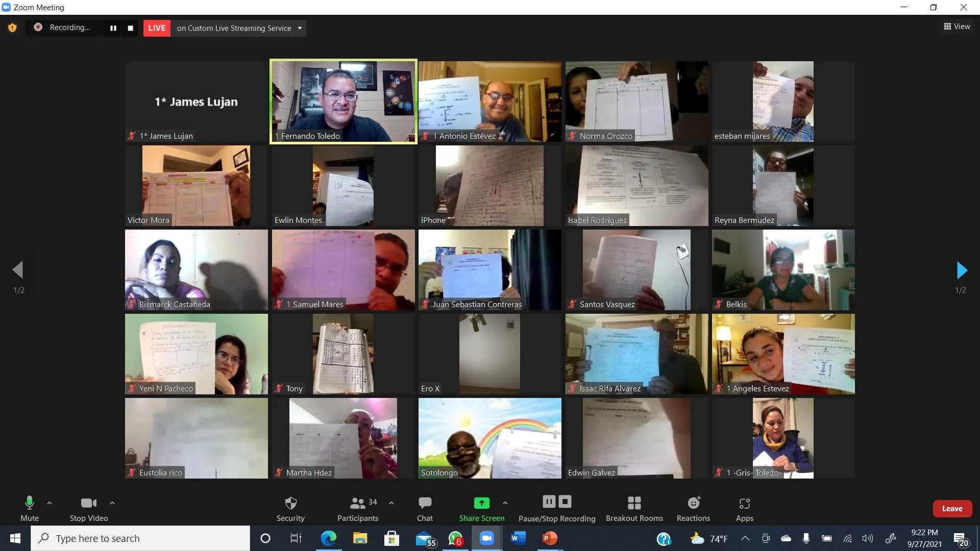Open the Security options

pos(290,508)
